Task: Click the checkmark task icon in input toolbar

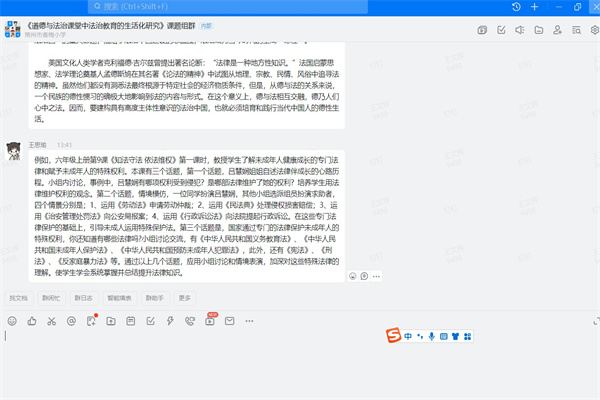Action: pos(150,321)
